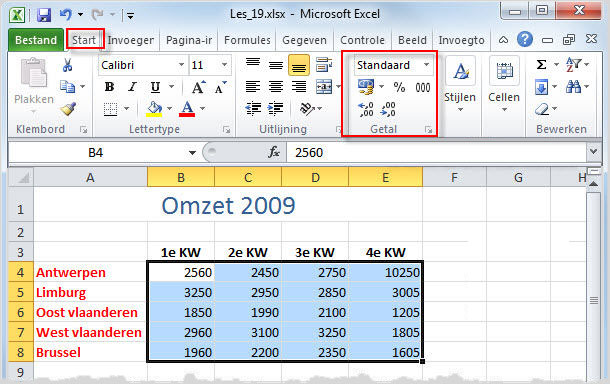Minimize the ribbon with caret icon
610x384 pixels.
tap(503, 40)
